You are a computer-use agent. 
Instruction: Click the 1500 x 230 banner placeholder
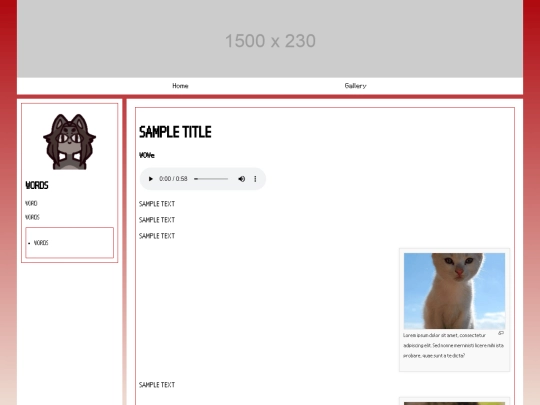click(270, 39)
